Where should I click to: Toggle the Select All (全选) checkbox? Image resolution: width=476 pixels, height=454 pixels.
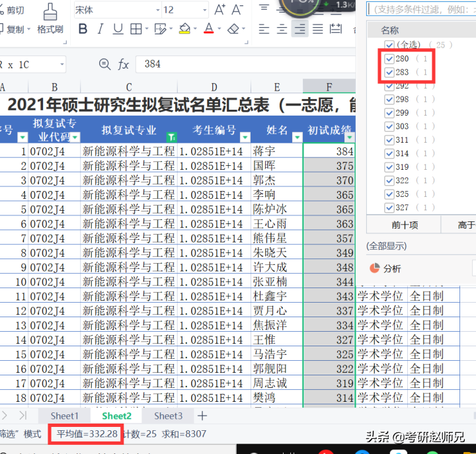point(389,45)
